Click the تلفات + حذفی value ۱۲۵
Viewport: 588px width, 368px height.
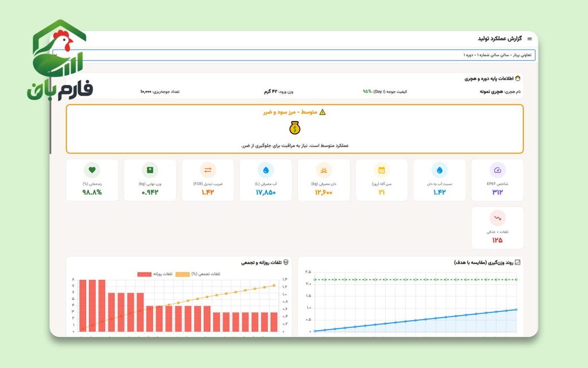coord(497,240)
